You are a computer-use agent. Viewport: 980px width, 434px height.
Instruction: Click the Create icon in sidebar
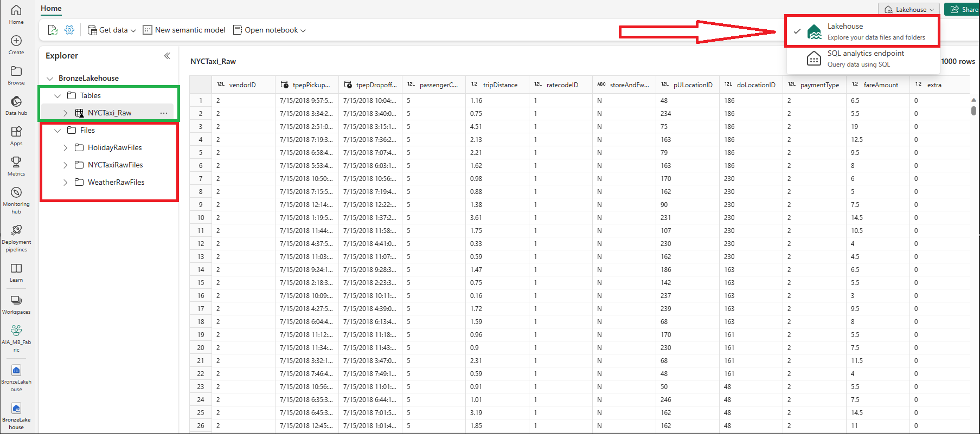click(x=16, y=44)
